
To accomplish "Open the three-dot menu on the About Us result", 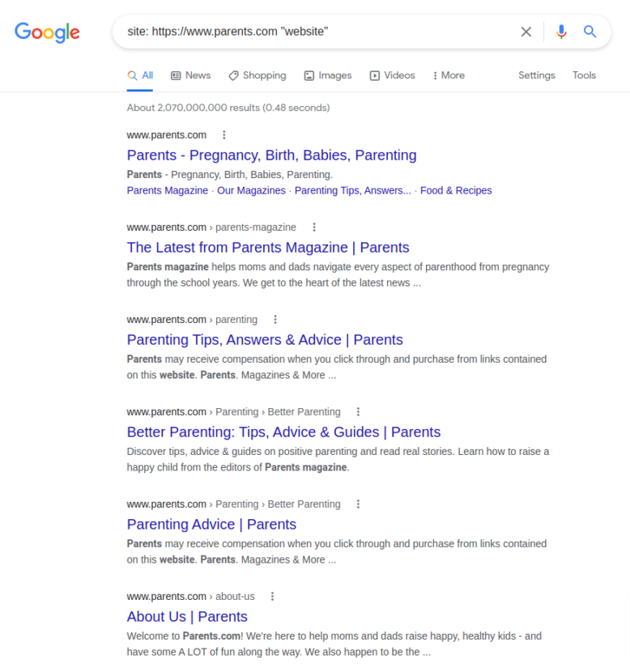I will (x=272, y=596).
